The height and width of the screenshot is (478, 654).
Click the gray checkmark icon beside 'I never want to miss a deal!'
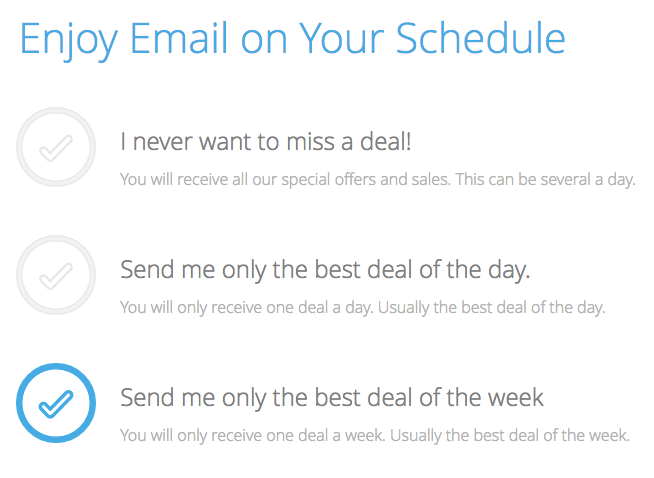[56, 148]
